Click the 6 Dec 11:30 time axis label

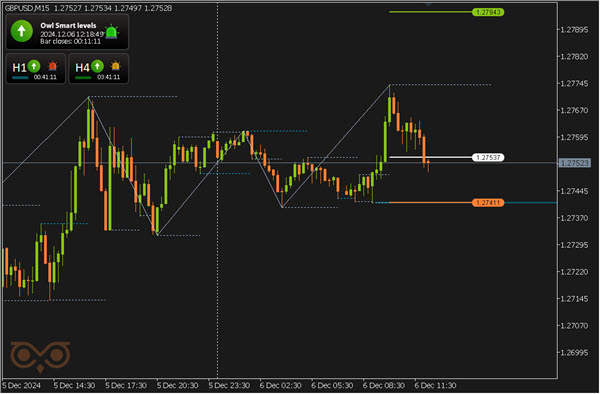point(435,385)
